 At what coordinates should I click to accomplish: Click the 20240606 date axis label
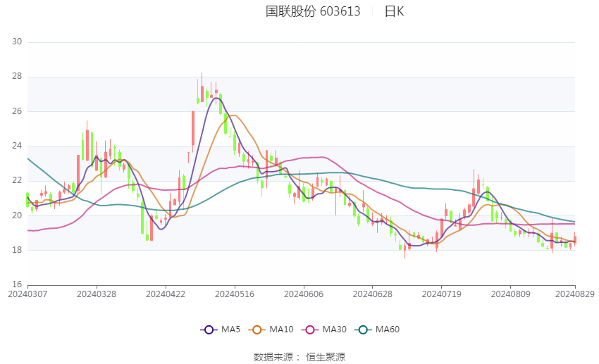coord(304,294)
